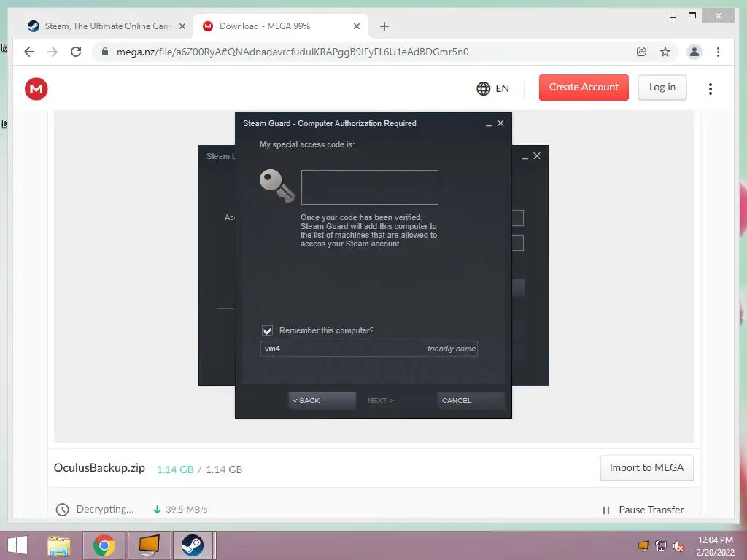Minimize the Steam Guard dialog
Image resolution: width=747 pixels, height=560 pixels.
click(x=488, y=124)
